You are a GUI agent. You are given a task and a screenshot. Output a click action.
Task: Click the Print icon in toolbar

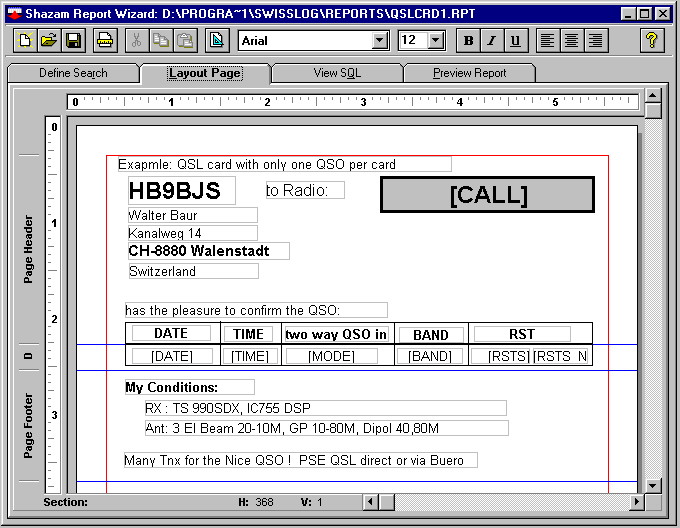pyautogui.click(x=104, y=41)
